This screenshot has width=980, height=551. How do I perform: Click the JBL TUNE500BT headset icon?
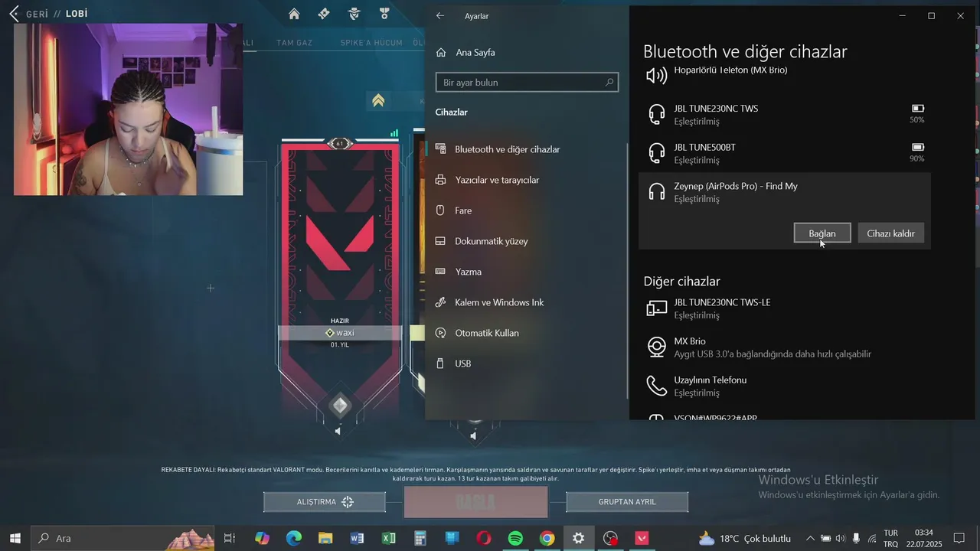[x=657, y=153]
